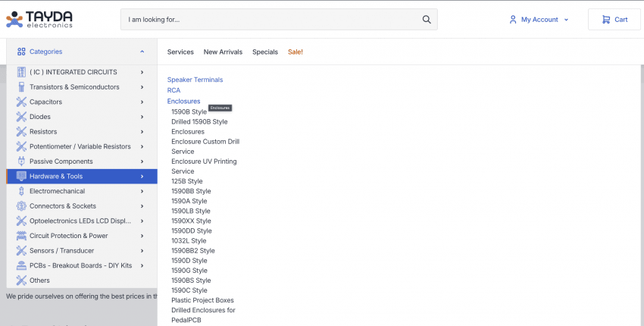The image size is (644, 326).
Task: Expand the Diodes submenu arrow
Action: coord(142,117)
